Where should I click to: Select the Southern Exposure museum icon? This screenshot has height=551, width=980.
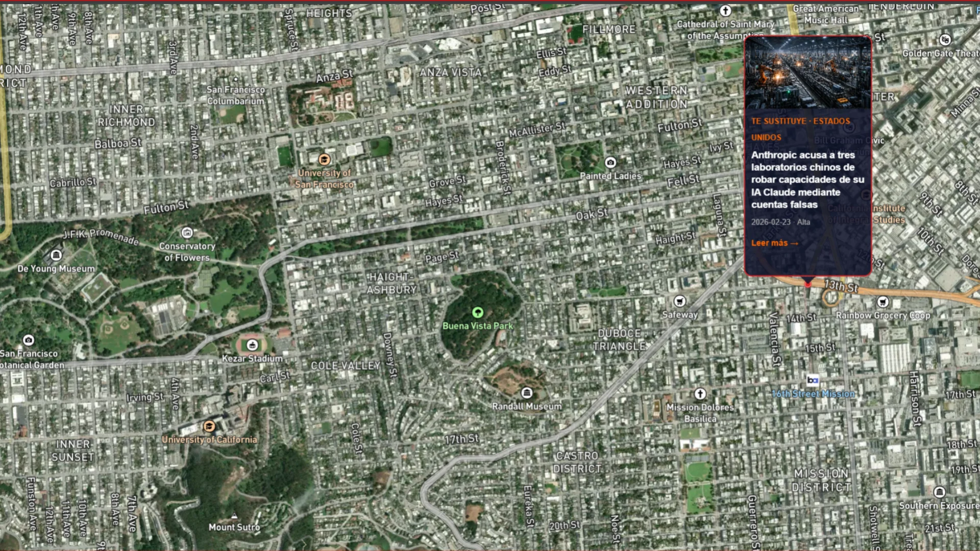coord(939,492)
